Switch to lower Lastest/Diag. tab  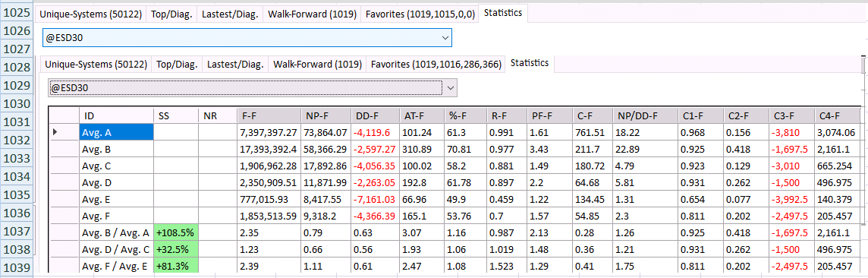point(235,65)
